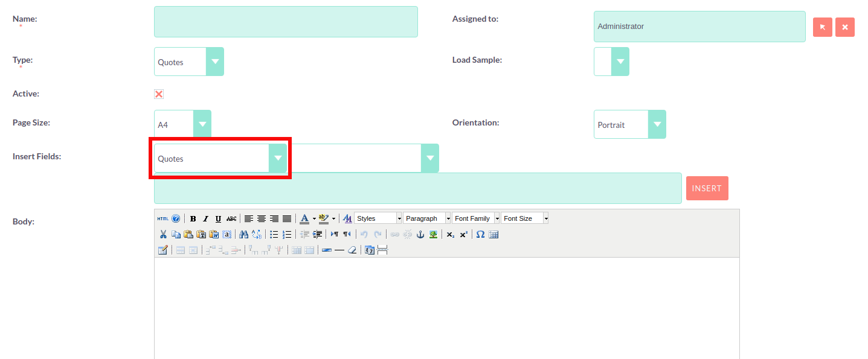The width and height of the screenshot is (868, 359).
Task: Insert an image into the template body
Action: coord(432,234)
